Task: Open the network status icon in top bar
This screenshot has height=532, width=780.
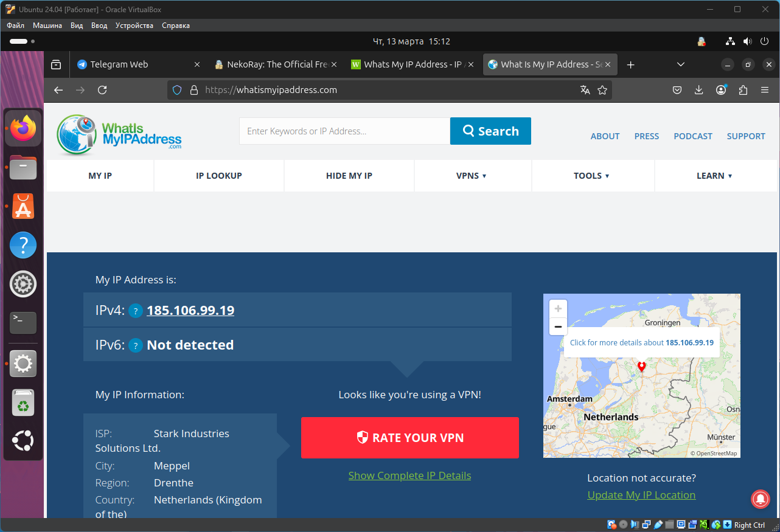Action: pyautogui.click(x=730, y=41)
